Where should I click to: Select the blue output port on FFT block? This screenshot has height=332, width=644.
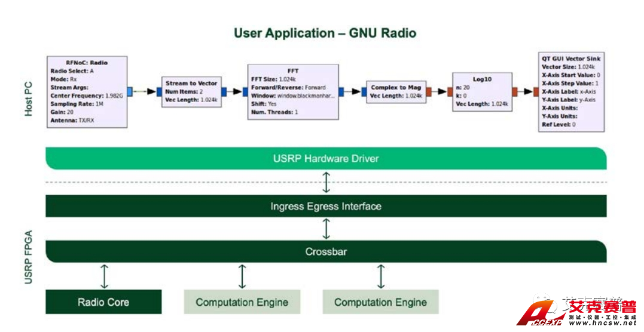(341, 92)
